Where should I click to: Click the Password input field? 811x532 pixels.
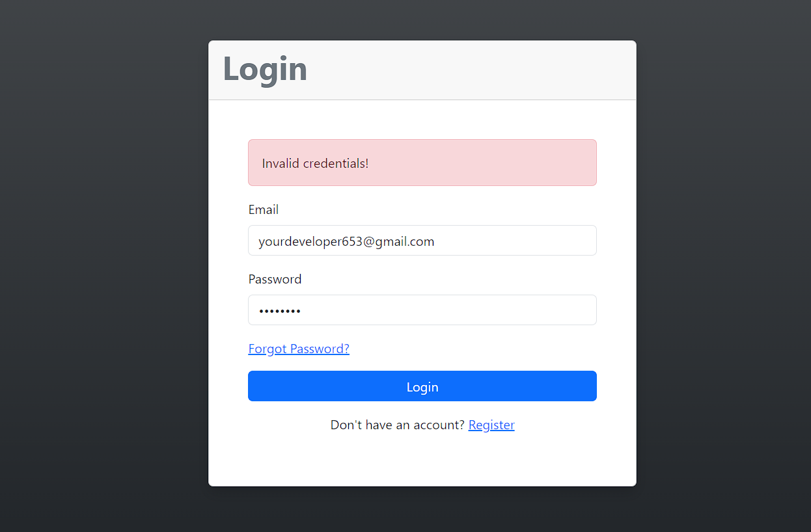[422, 310]
